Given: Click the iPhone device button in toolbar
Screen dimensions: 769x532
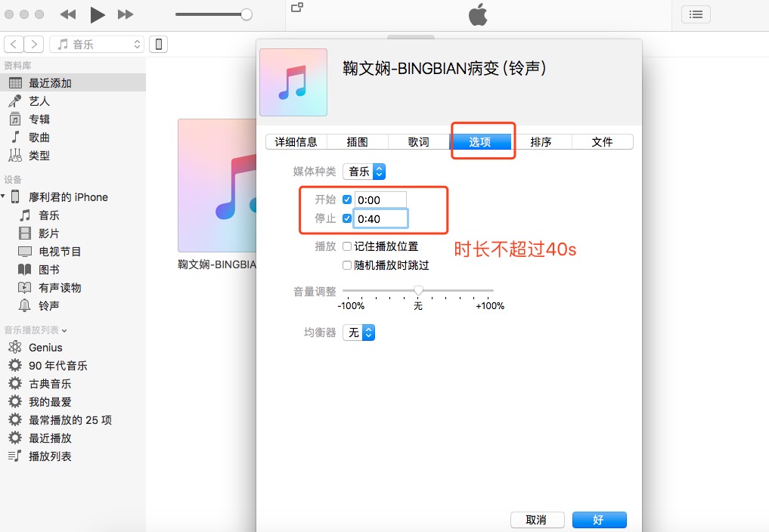Looking at the screenshot, I should click(x=158, y=44).
